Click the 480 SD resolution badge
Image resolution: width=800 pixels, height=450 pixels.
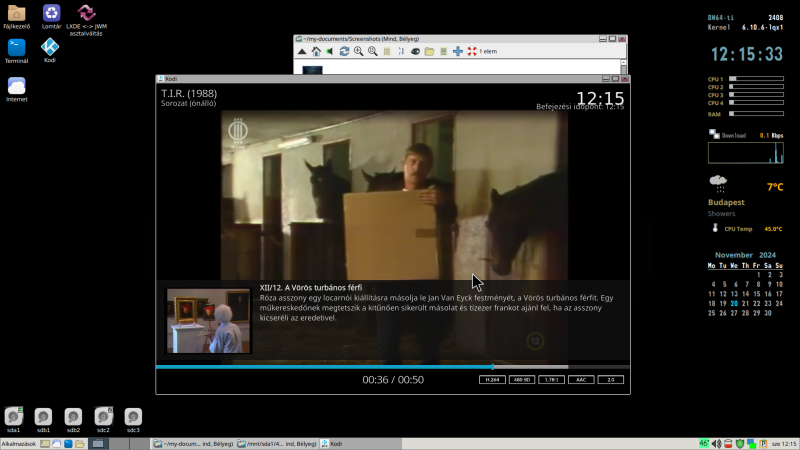[x=522, y=380]
